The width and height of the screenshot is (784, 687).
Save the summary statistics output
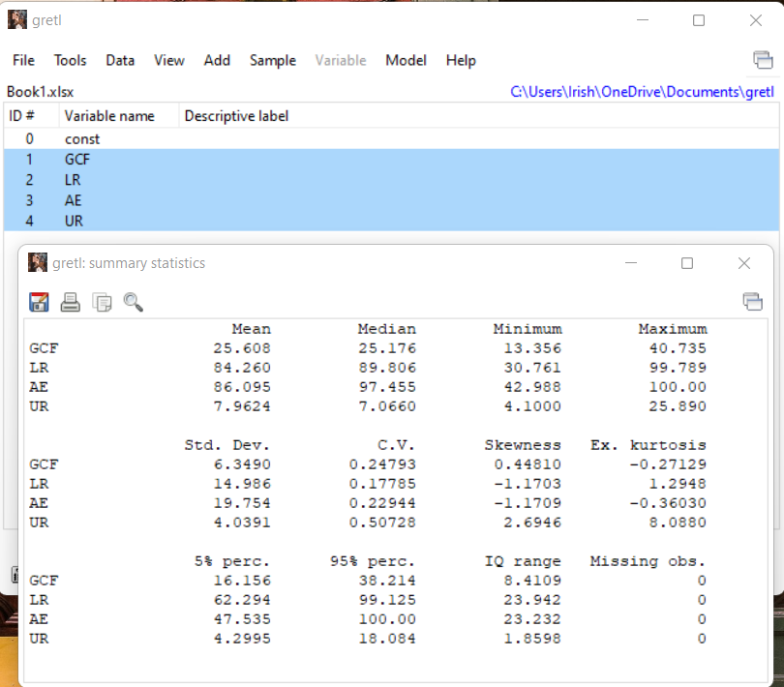click(39, 302)
